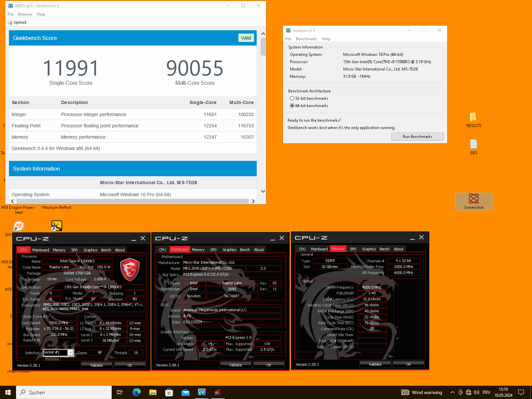
Task: Click scroll right arrow in Geekbench results
Action: 253,201
